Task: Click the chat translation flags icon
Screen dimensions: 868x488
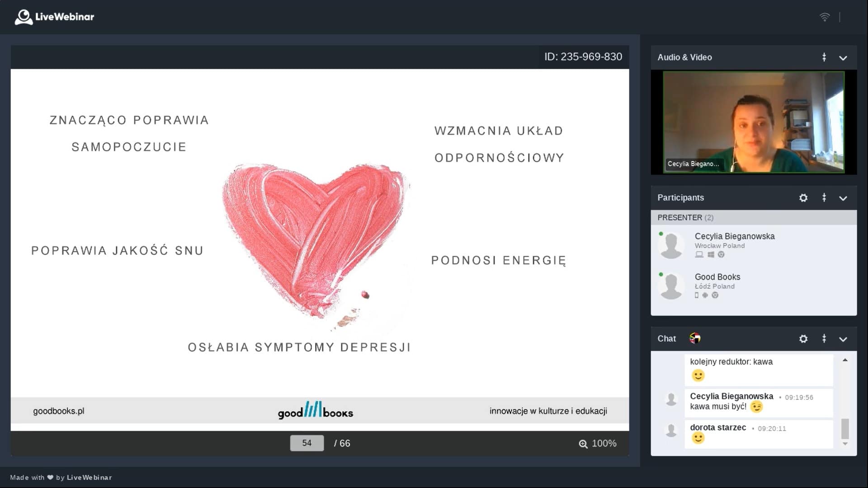Action: click(695, 338)
